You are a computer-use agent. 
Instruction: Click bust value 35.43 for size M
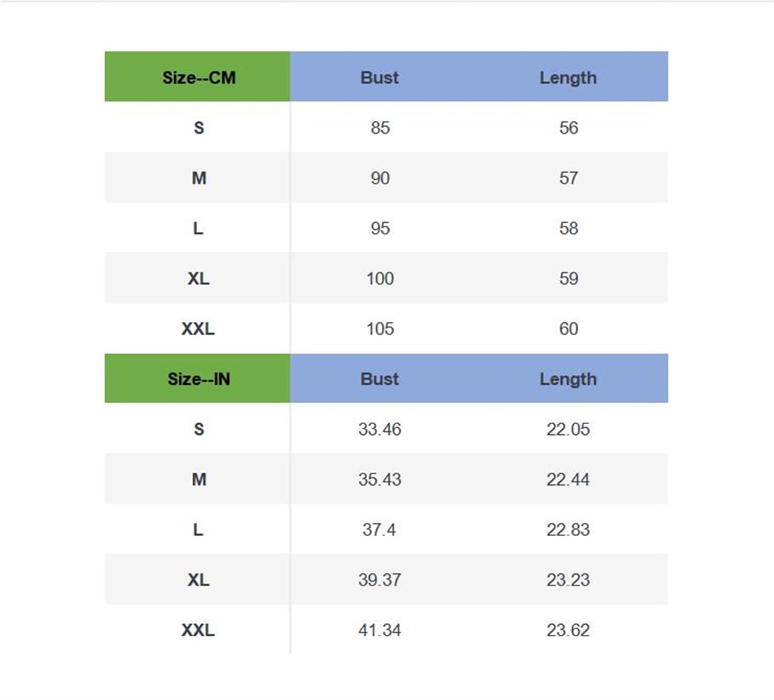[380, 479]
